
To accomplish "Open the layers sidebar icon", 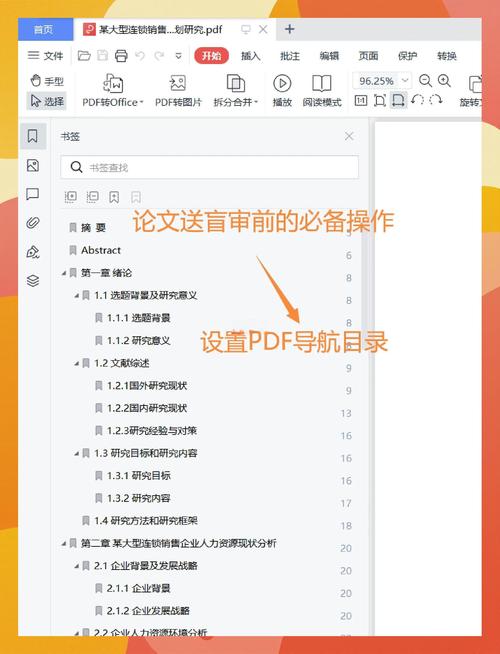I will [x=33, y=281].
